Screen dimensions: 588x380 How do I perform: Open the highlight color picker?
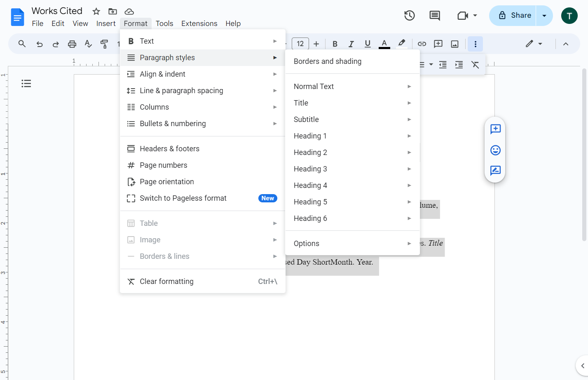pyautogui.click(x=401, y=44)
